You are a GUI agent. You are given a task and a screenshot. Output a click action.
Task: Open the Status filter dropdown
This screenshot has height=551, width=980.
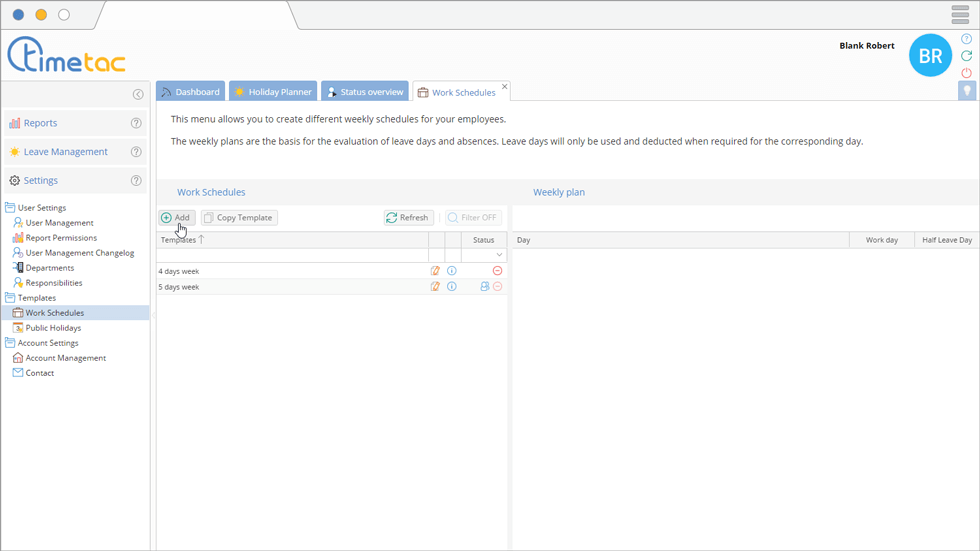tap(499, 255)
